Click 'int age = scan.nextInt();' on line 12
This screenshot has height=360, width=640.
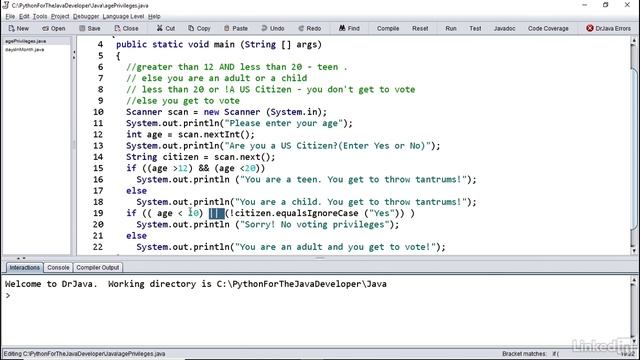190,134
